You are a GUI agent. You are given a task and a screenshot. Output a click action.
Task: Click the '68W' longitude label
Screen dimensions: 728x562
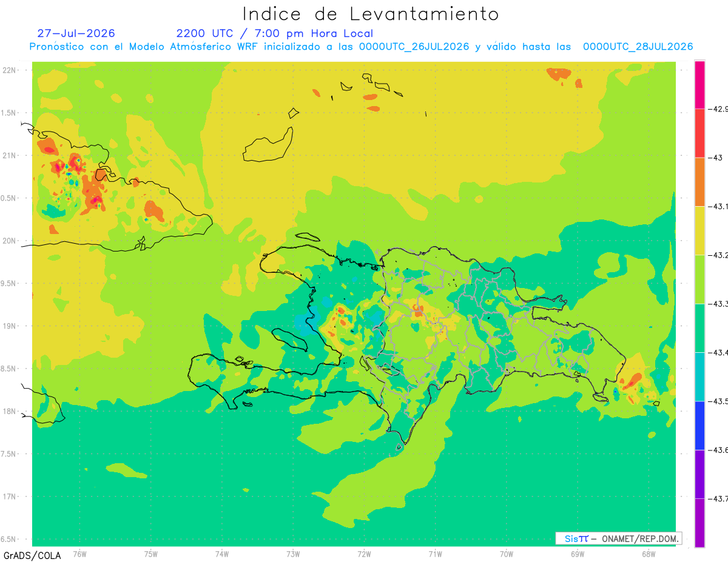pyautogui.click(x=649, y=554)
